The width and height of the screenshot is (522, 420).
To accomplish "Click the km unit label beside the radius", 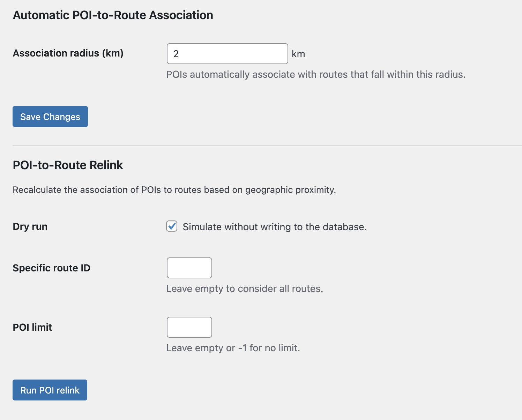I will [298, 54].
